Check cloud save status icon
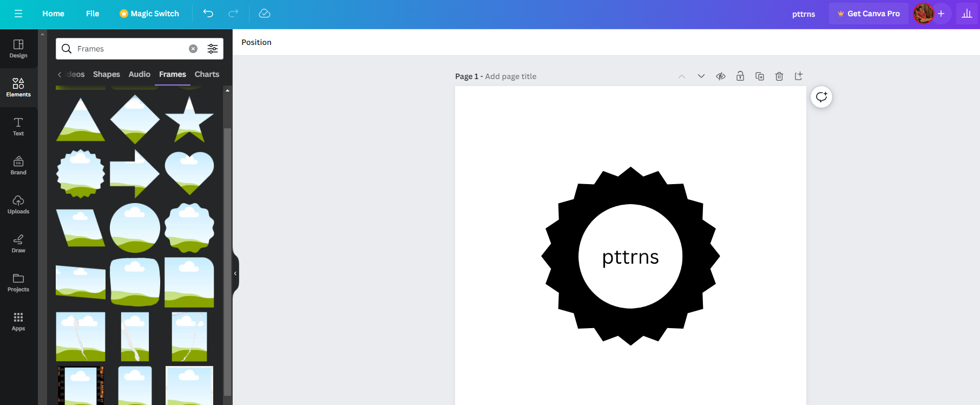980x405 pixels. coord(265,14)
